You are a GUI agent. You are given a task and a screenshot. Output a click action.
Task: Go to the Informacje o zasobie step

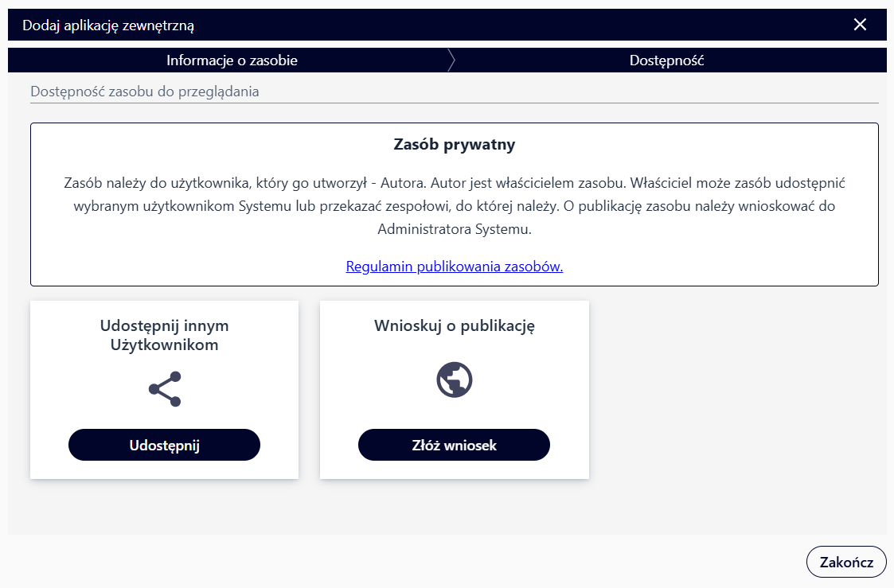(x=232, y=60)
